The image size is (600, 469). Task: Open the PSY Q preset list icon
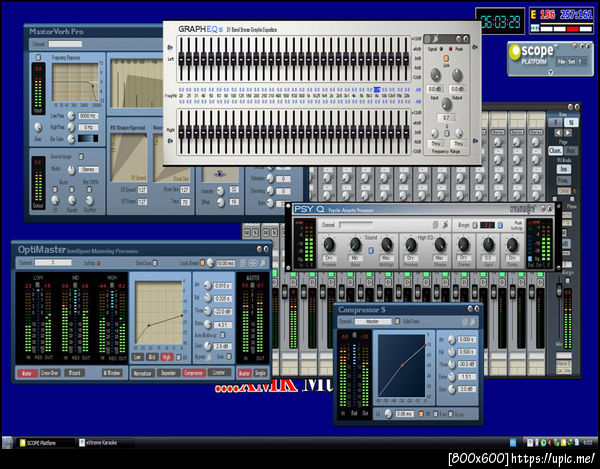436,225
